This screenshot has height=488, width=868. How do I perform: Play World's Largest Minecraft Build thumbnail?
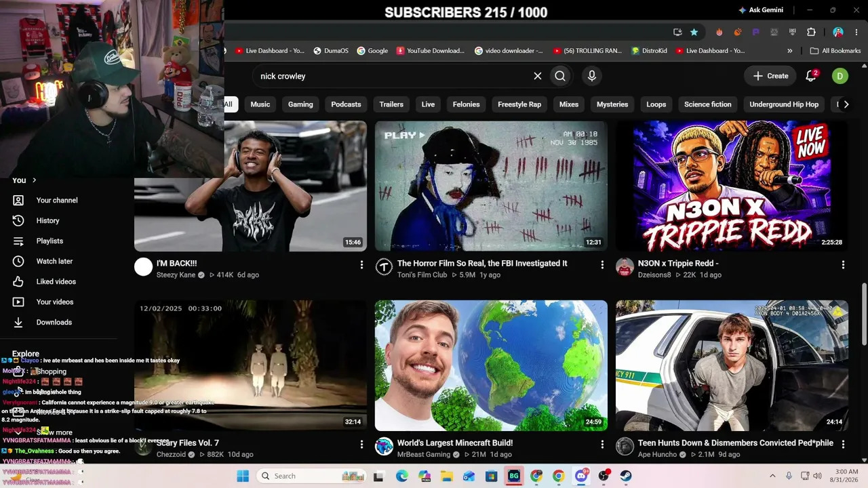point(491,365)
